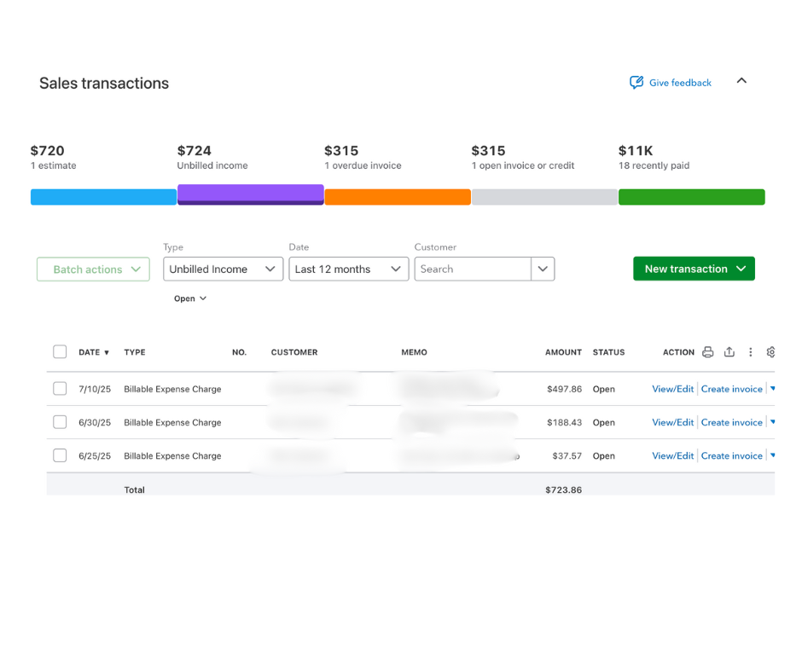The width and height of the screenshot is (802, 672).
Task: Click the orange overdue invoice bar
Action: tap(398, 197)
